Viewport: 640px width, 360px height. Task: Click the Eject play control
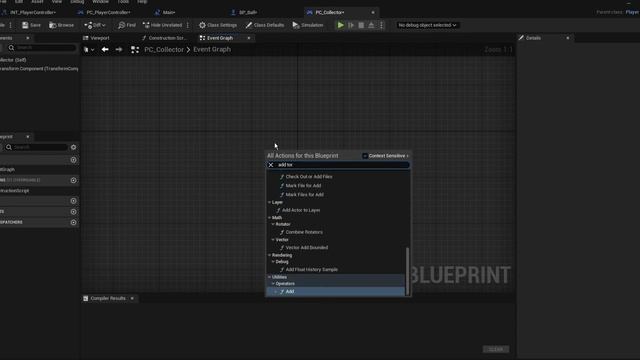pyautogui.click(x=371, y=25)
